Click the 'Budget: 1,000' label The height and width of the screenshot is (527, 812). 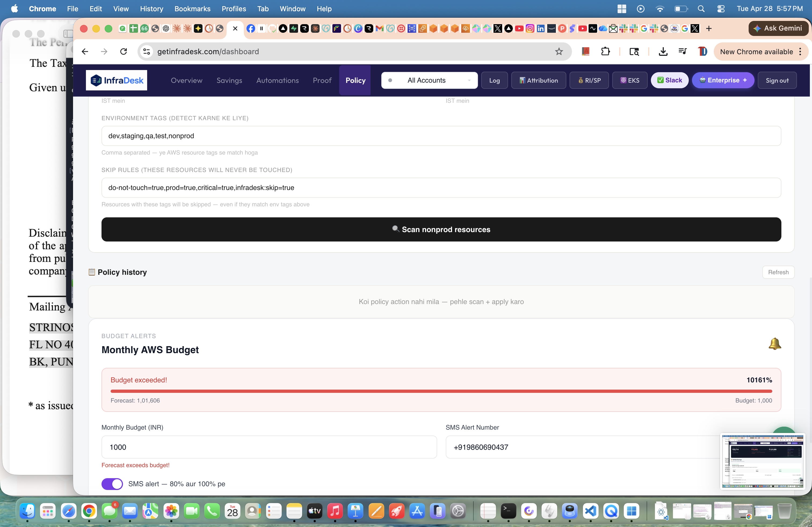753,401
